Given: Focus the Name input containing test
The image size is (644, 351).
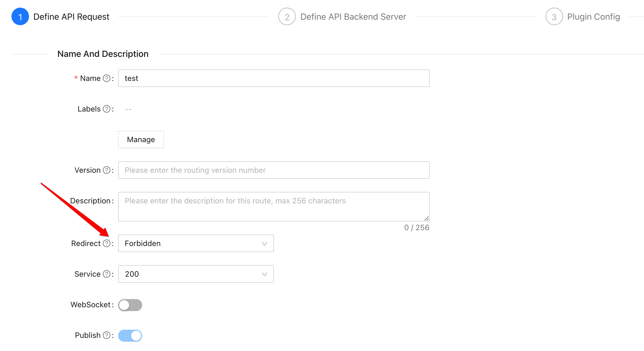Looking at the screenshot, I should tap(274, 78).
